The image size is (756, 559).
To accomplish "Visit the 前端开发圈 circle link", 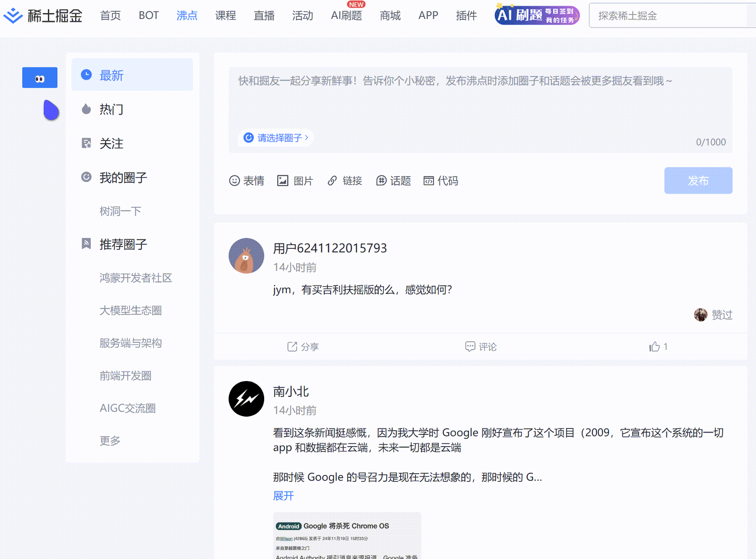I will pyautogui.click(x=125, y=376).
